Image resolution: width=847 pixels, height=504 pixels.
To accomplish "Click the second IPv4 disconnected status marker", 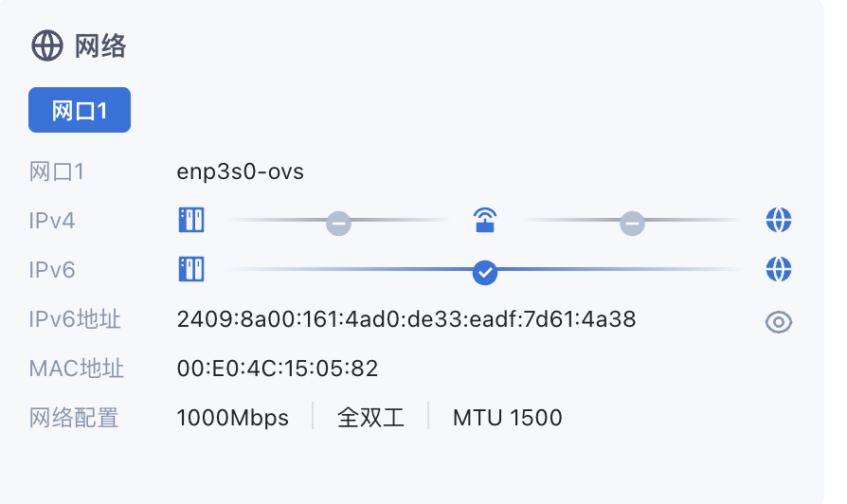I will (632, 223).
